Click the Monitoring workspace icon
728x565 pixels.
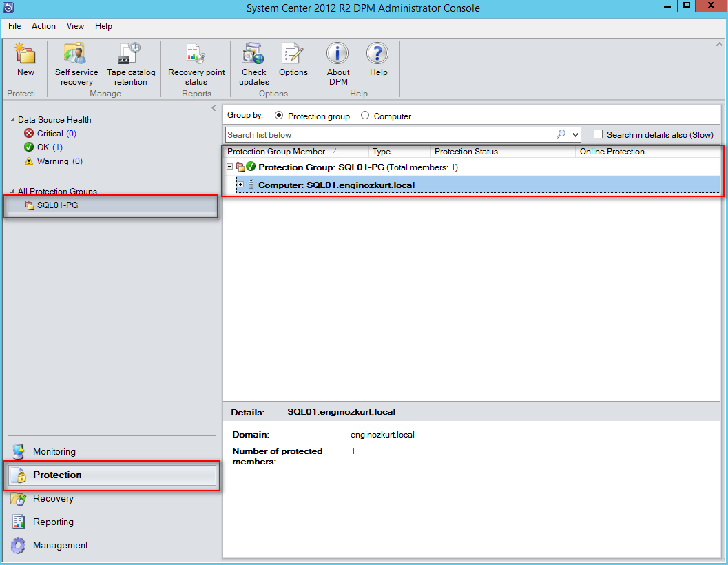(19, 451)
